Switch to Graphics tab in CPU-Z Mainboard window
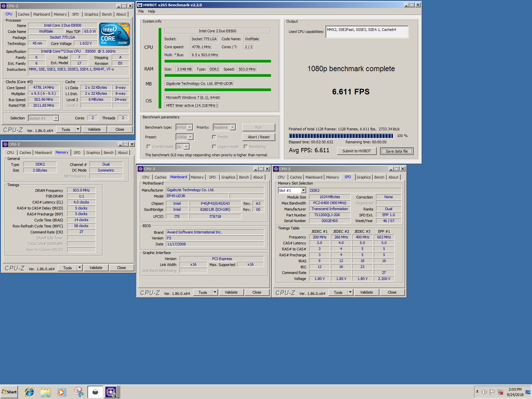Viewport: 532px width, 399px height. click(x=228, y=177)
